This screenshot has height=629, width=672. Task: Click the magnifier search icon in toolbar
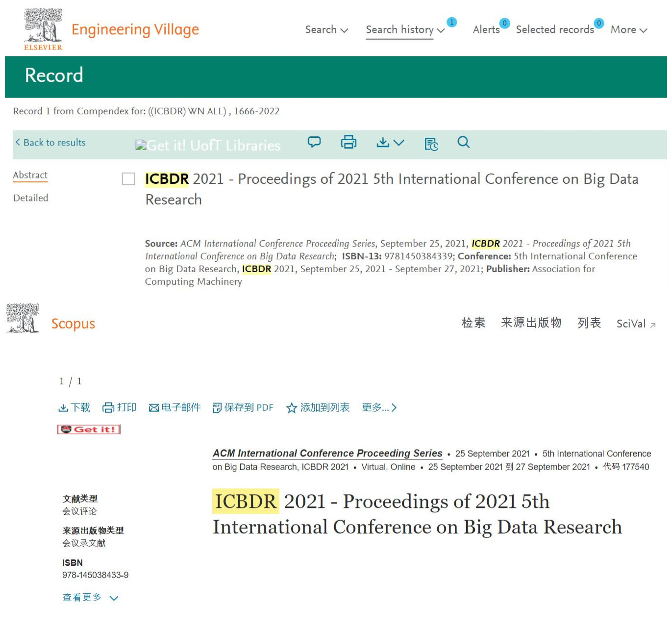tap(464, 142)
